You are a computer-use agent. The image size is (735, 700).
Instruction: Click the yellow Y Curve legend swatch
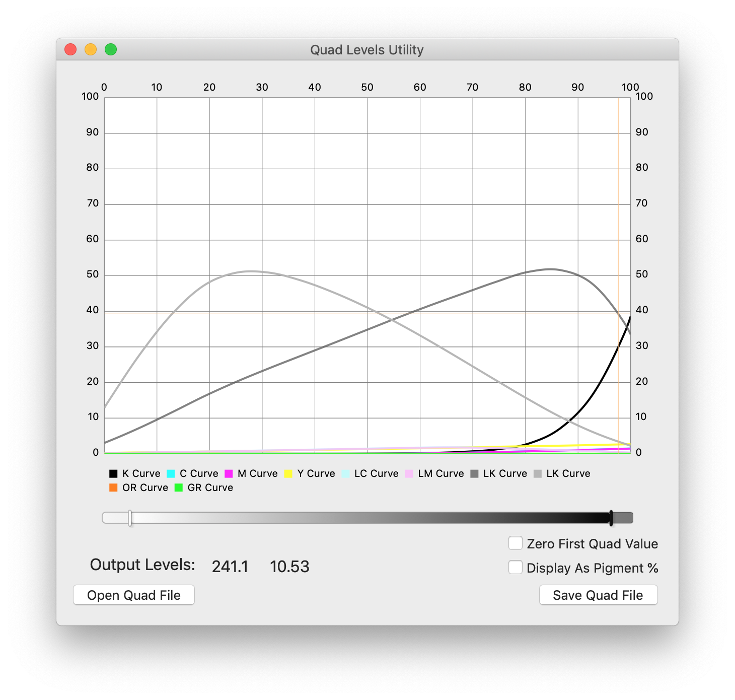288,473
